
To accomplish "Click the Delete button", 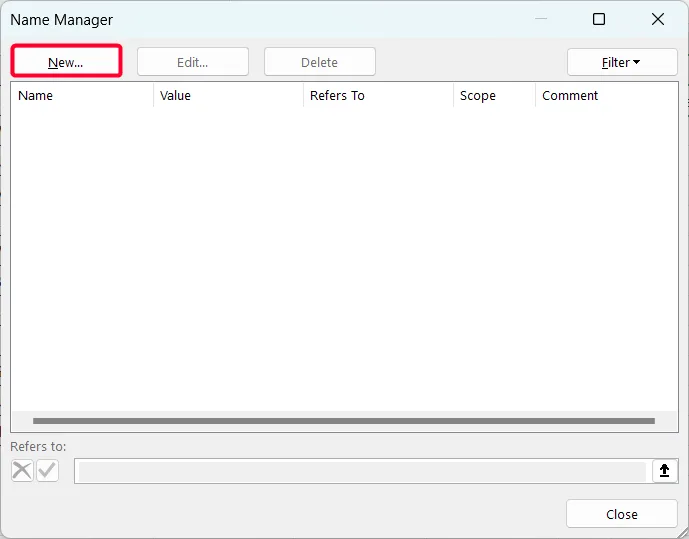I will [319, 62].
